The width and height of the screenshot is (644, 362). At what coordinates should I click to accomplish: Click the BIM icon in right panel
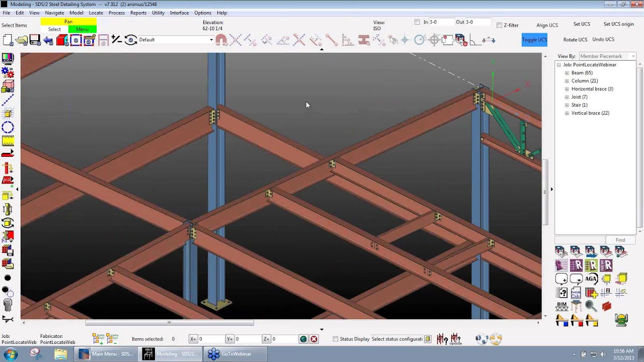click(561, 307)
